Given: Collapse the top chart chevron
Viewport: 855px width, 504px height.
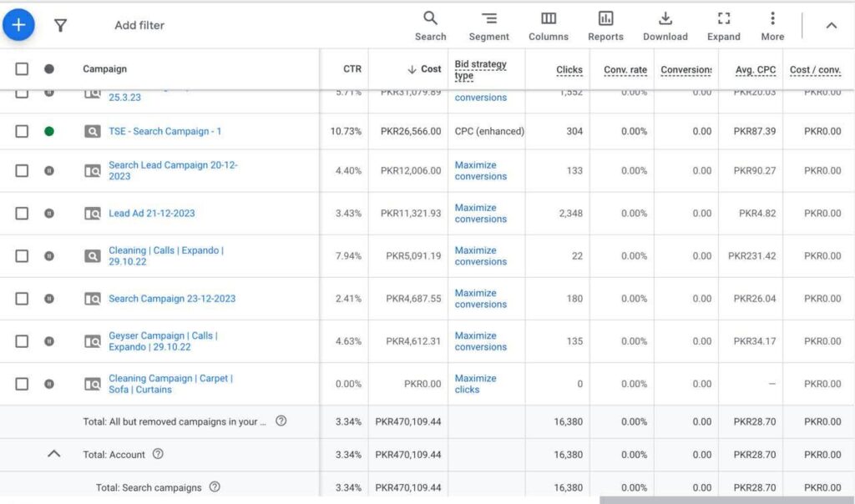Looking at the screenshot, I should [x=831, y=26].
